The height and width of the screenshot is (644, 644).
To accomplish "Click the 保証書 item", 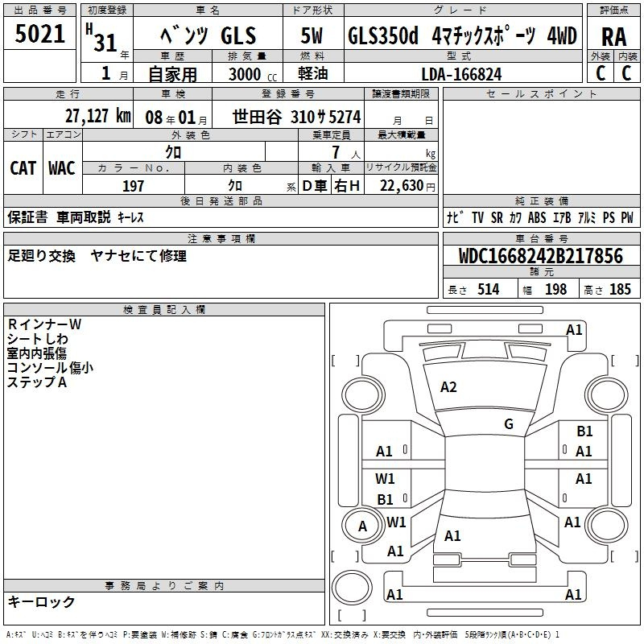I will (27, 217).
